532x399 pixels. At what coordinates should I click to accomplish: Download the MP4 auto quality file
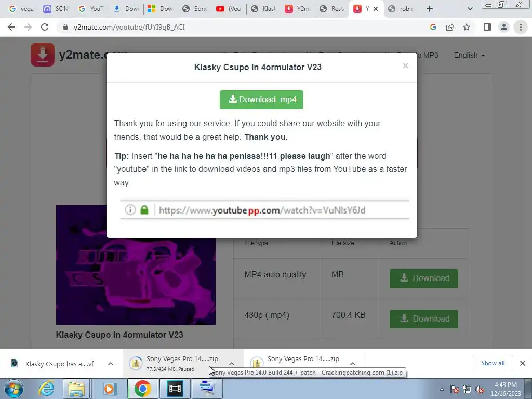(x=424, y=278)
